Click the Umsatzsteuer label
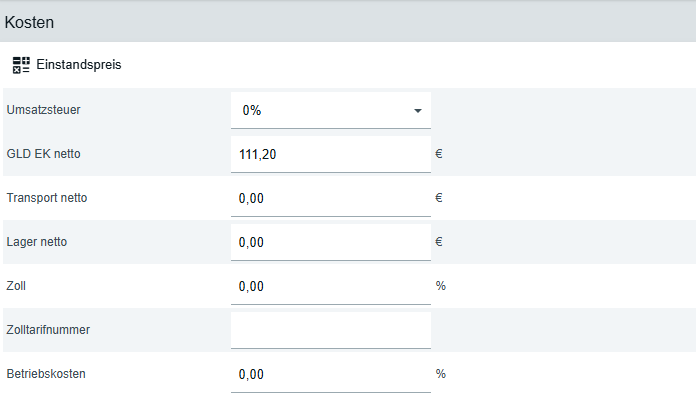This screenshot has width=696, height=401. click(x=43, y=110)
